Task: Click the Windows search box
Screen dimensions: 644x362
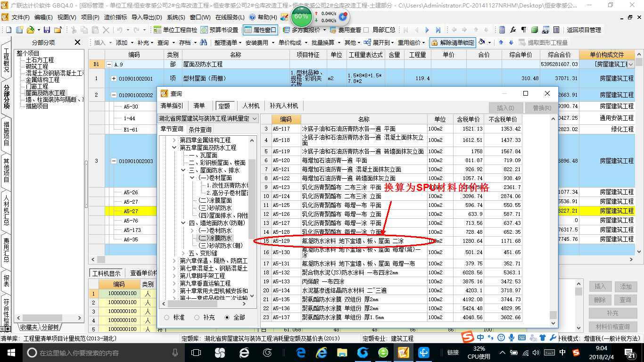Action: (x=103, y=353)
